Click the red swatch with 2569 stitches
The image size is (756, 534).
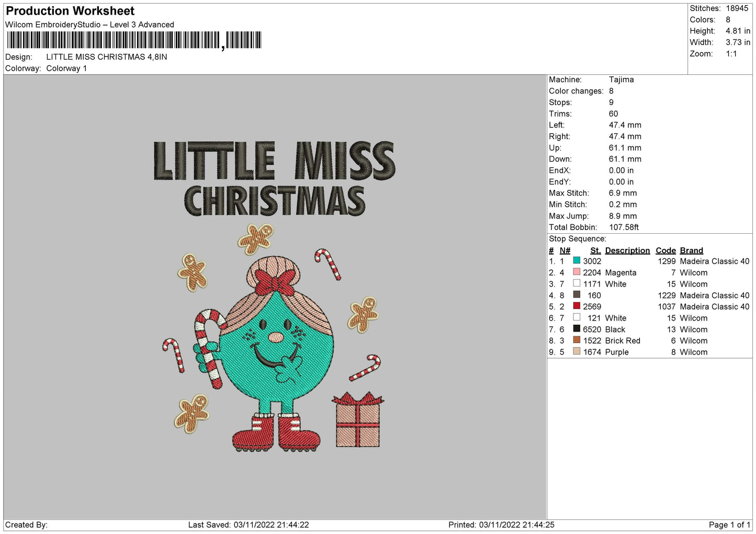point(577,306)
